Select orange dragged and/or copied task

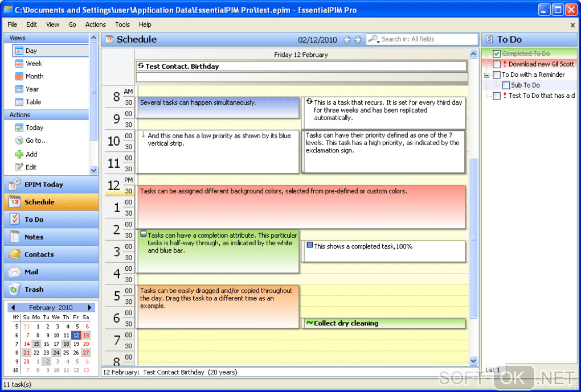pos(218,307)
